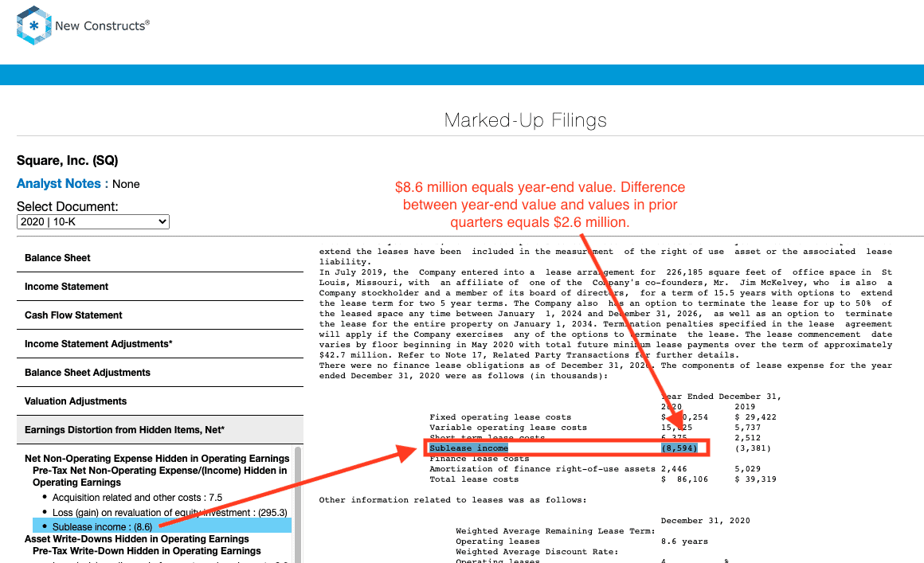Viewport: 924px width, 563px height.
Task: Click the 2,512 short-term lease 2019 value
Action: [x=747, y=437]
